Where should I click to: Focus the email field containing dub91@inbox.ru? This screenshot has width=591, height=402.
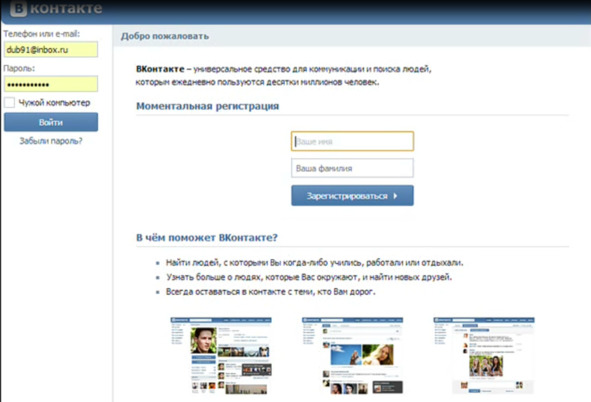pos(51,49)
